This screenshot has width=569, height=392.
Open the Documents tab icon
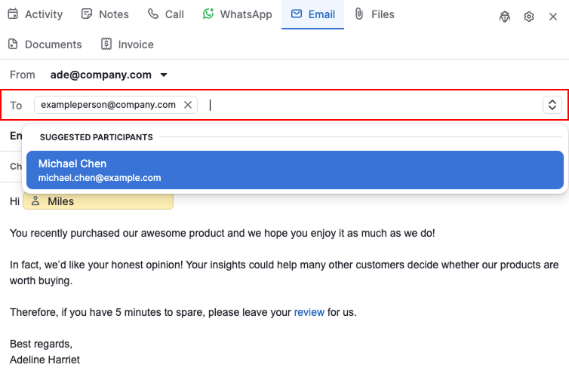click(13, 44)
